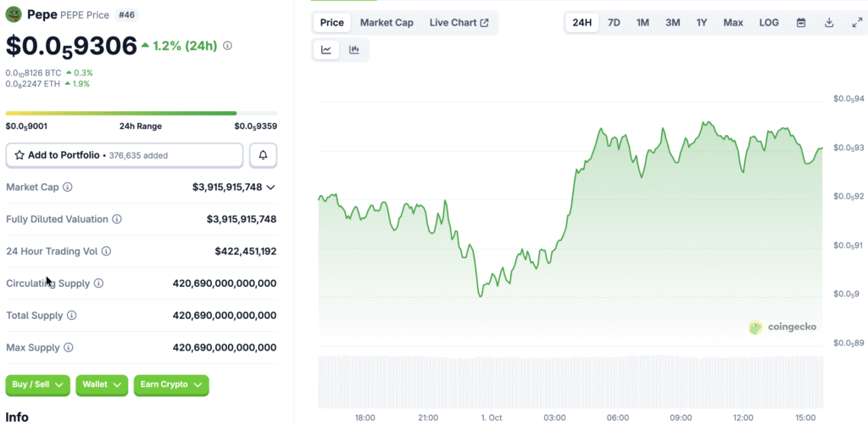The image size is (868, 426).
Task: Click info icon beside Circulating Supply
Action: 98,283
